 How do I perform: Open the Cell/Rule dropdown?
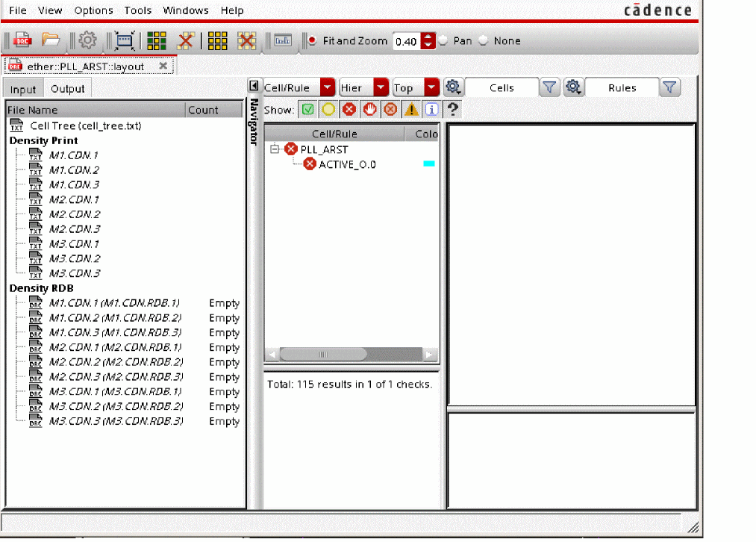pos(328,88)
